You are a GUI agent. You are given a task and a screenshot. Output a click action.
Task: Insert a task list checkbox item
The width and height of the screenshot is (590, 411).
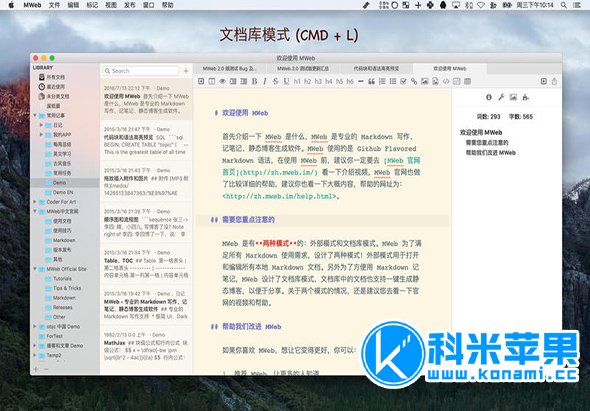(403, 81)
